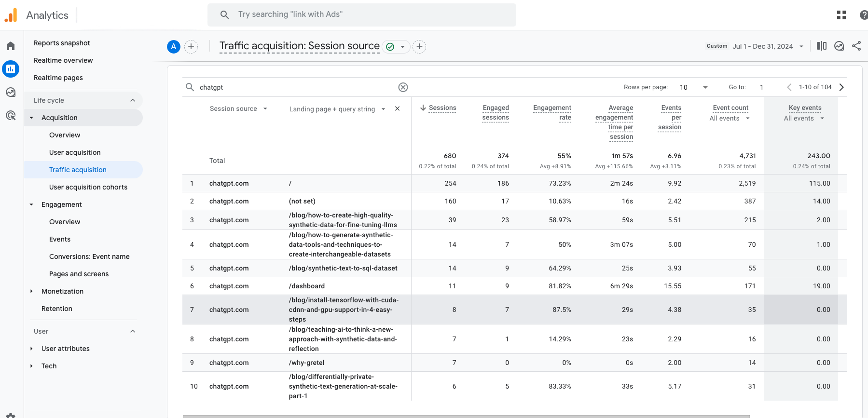Open the Acquisition Overview report
The height and width of the screenshot is (418, 868).
65,135
